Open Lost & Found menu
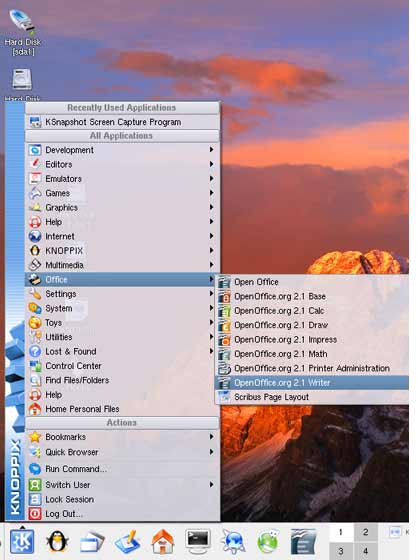Image resolution: width=420 pixels, height=560 pixels. click(x=122, y=351)
